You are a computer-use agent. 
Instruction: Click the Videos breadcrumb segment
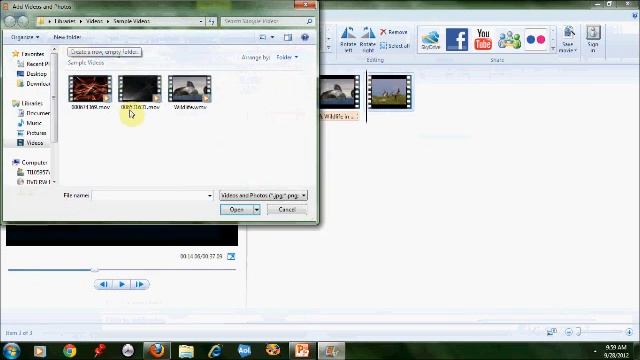(x=94, y=21)
